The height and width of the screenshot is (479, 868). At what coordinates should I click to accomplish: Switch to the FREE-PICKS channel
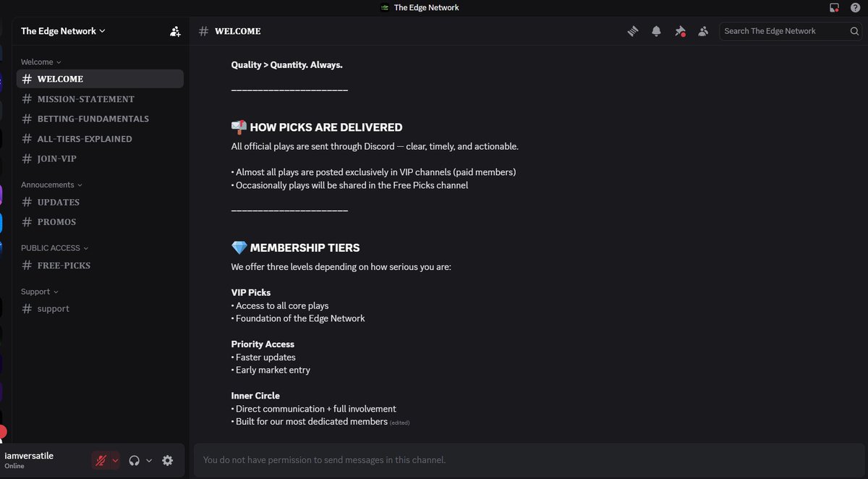[x=100, y=266]
